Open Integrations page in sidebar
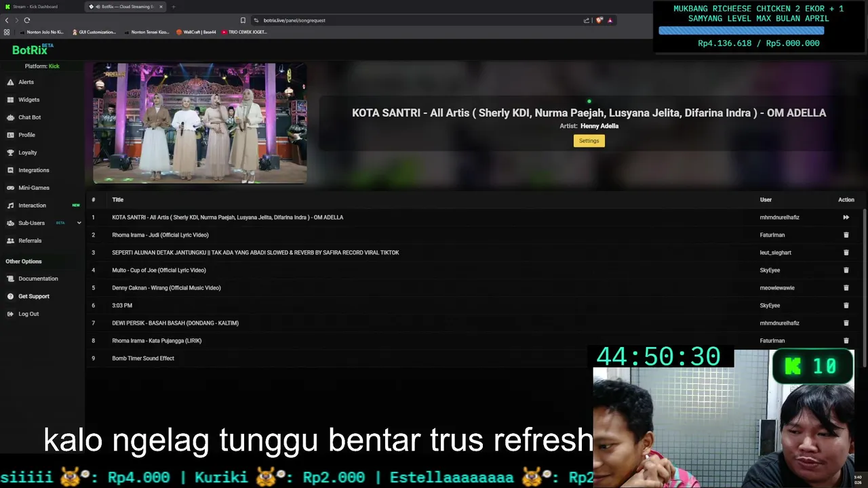Viewport: 868px width, 488px height. (x=33, y=170)
